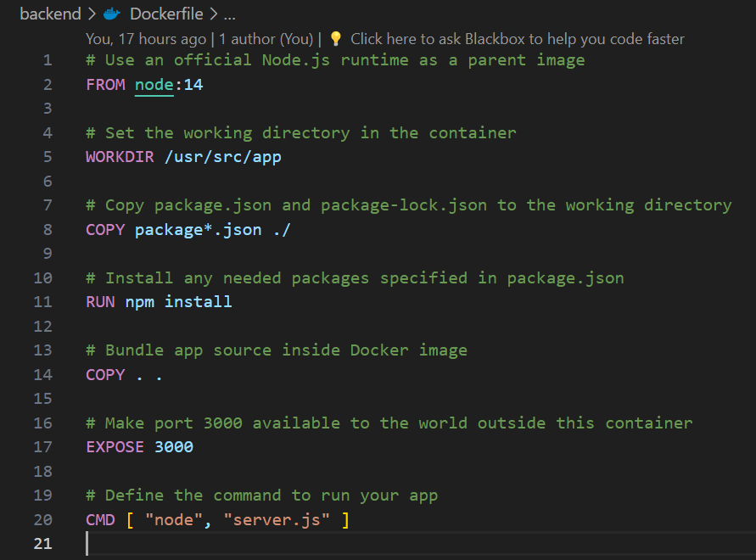
Task: Click the Docker whale icon in the breadcrumb
Action: (x=111, y=14)
